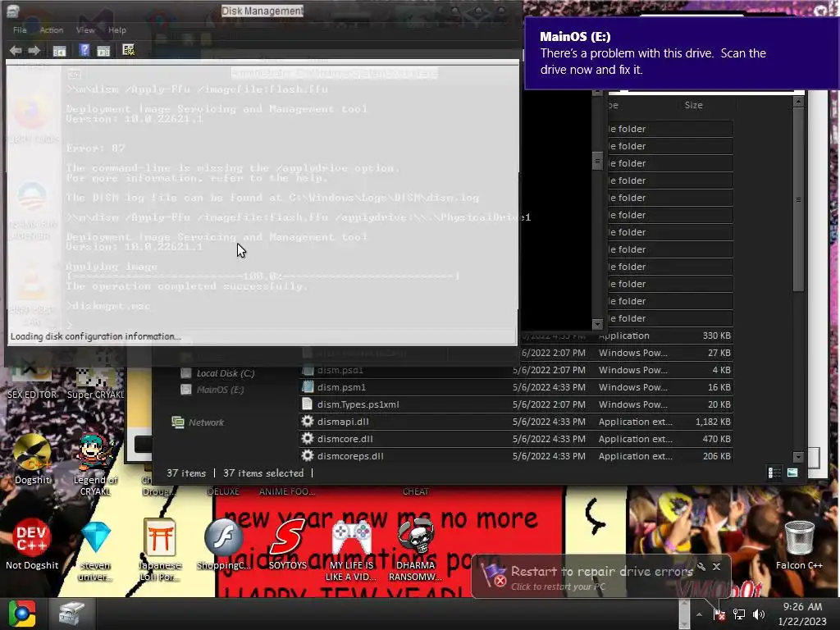Click the Explorer file list scroll-down arrow
This screenshot has width=840, height=630.
798,457
